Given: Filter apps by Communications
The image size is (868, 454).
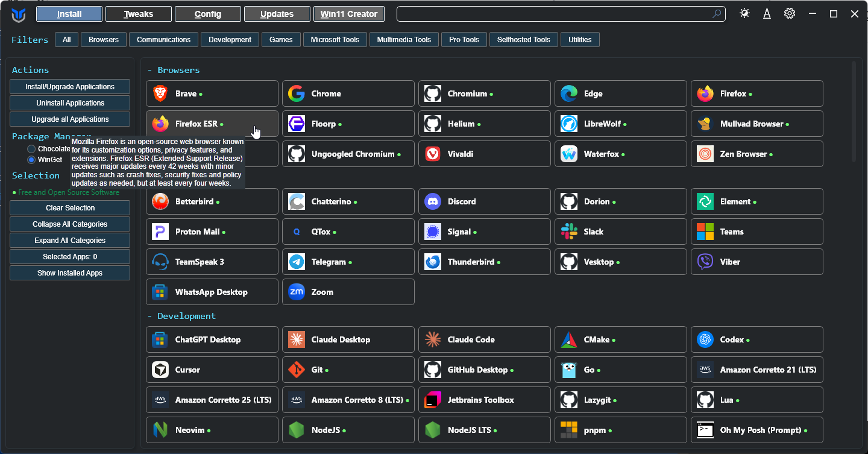Looking at the screenshot, I should click(163, 40).
